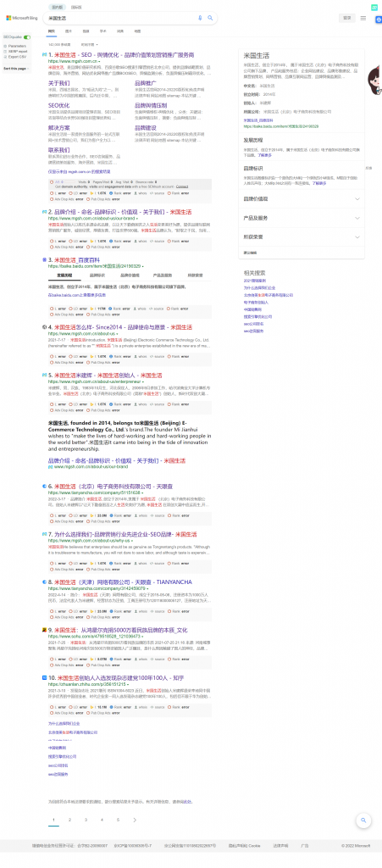
Task: Click 广告 in the footer
Action: coord(305,846)
